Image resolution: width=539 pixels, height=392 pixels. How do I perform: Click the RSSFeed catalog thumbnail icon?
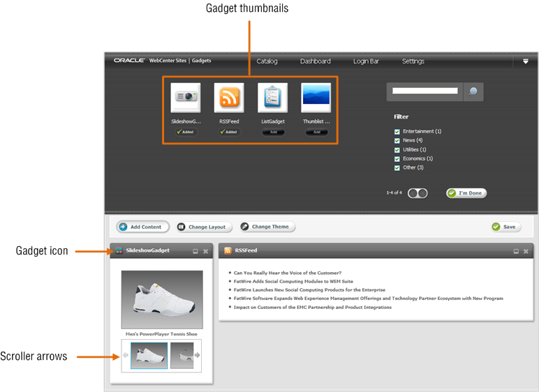[229, 98]
